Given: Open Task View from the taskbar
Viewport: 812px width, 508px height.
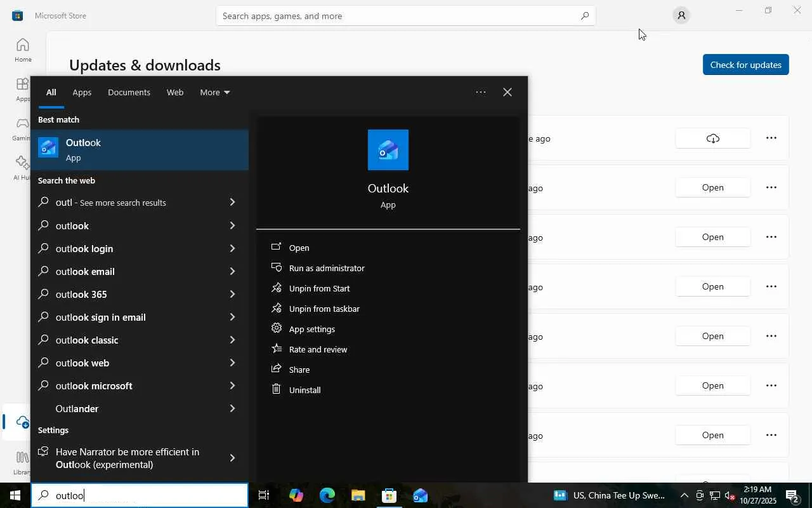Looking at the screenshot, I should point(264,495).
